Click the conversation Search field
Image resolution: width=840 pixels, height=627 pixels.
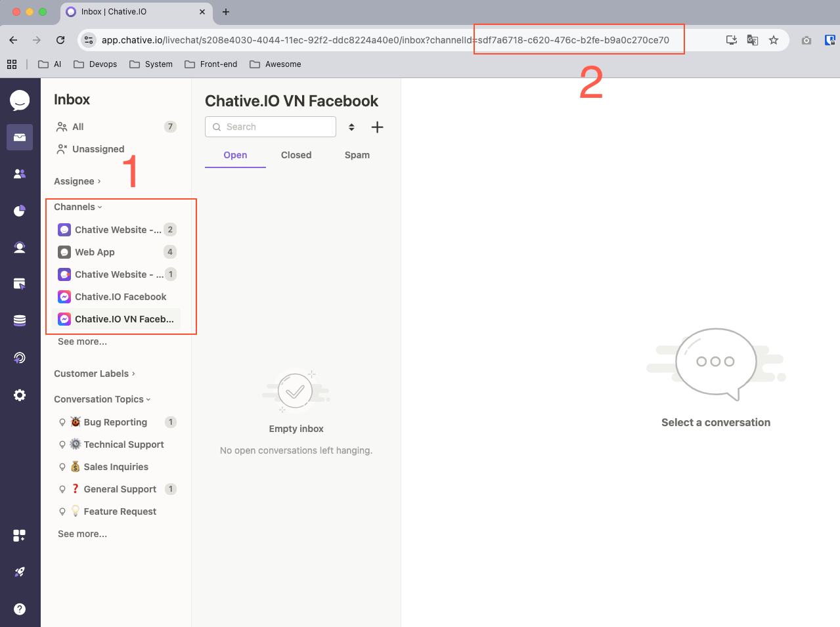coord(271,127)
